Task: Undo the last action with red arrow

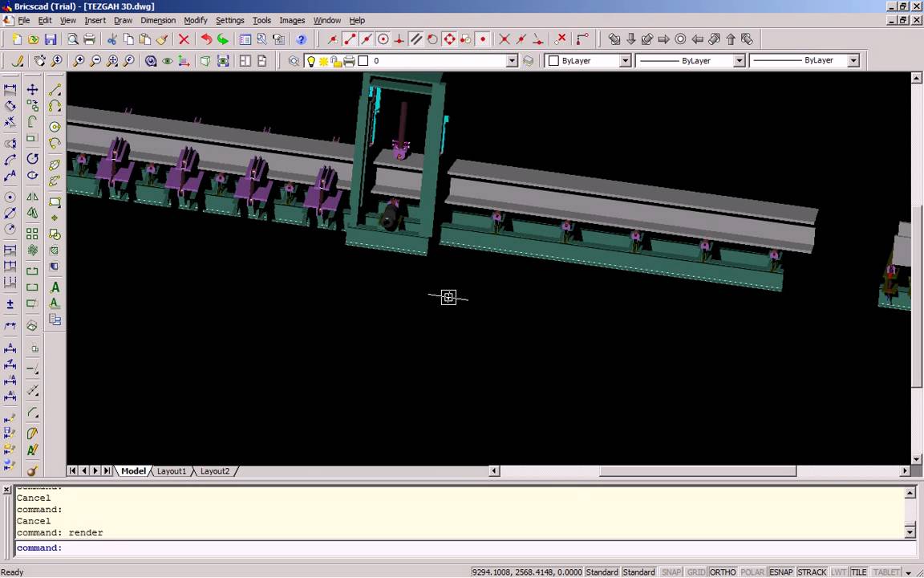Action: click(x=206, y=39)
